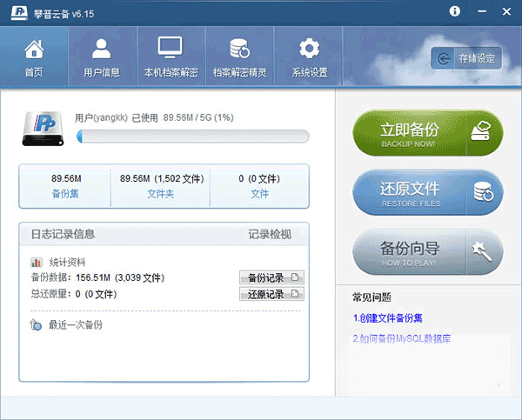The height and width of the screenshot is (420, 522).
Task: Click the 统计资料 label
Action: [x=67, y=263]
